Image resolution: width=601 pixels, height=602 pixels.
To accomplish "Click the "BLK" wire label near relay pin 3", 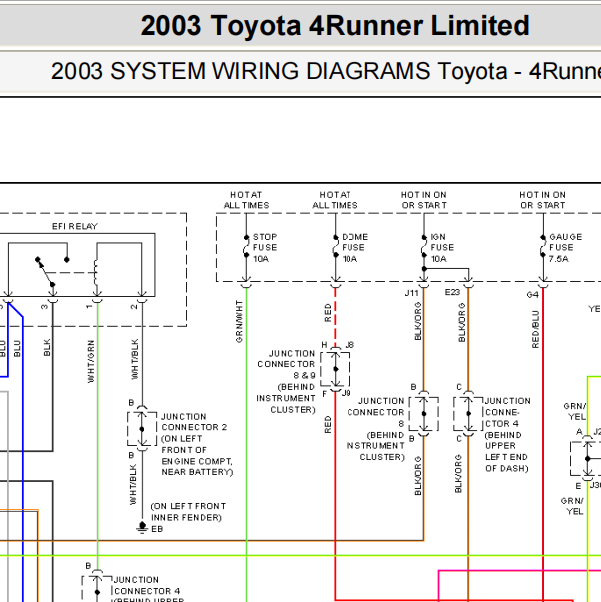I will (x=47, y=347).
